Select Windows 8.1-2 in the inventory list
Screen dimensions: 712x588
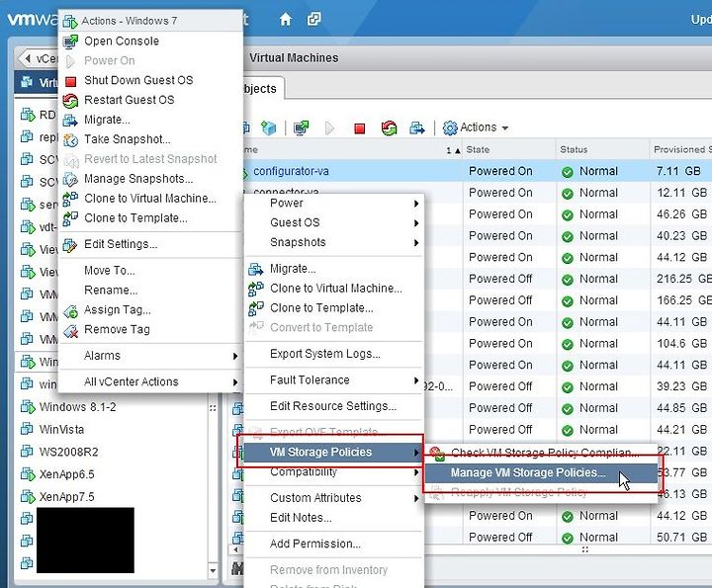(x=77, y=407)
